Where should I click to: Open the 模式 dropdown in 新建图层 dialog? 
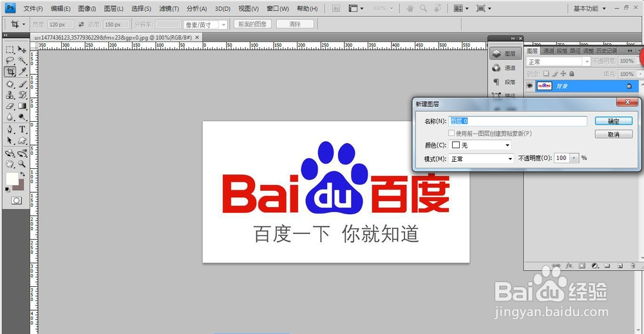point(481,159)
